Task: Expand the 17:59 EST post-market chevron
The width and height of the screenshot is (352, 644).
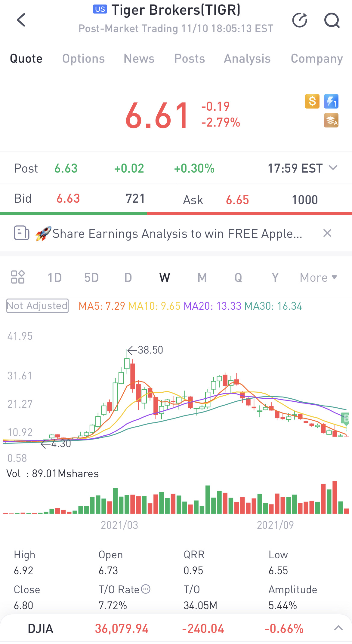Action: (333, 167)
